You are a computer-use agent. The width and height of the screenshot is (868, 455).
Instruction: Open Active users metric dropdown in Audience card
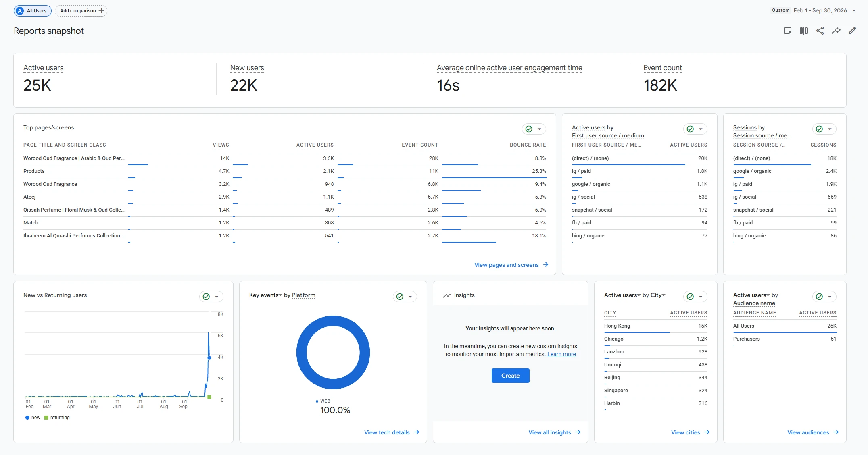pyautogui.click(x=751, y=295)
